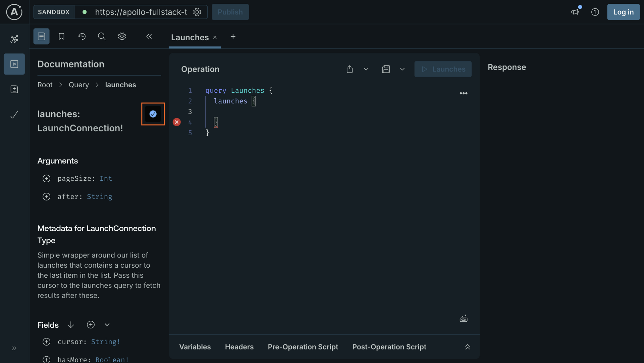The width and height of the screenshot is (644, 363).
Task: Open the Post-Operation Script tab
Action: tap(389, 347)
